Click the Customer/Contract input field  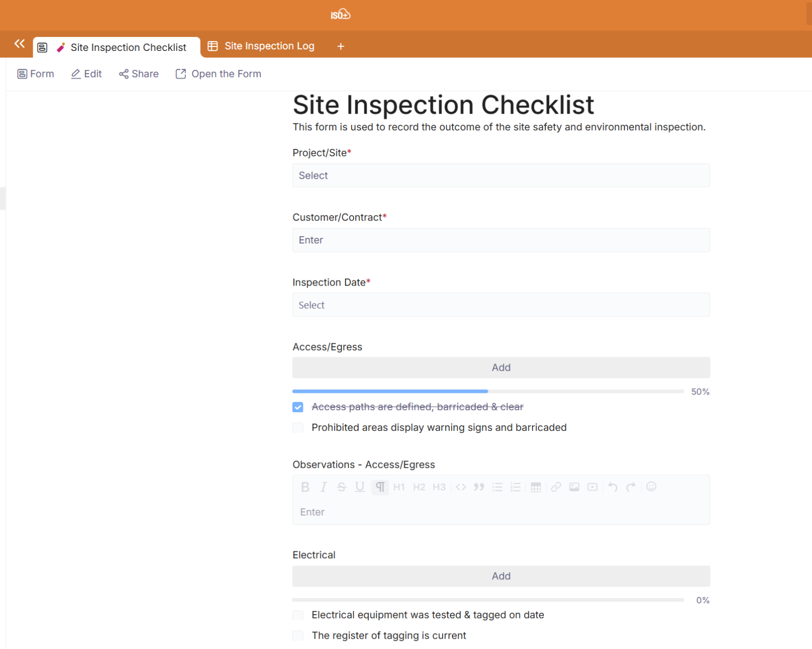501,240
